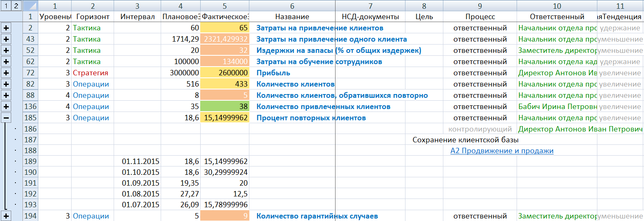Select the Название header cell
This screenshot has height=221, width=644.
coord(292,17)
